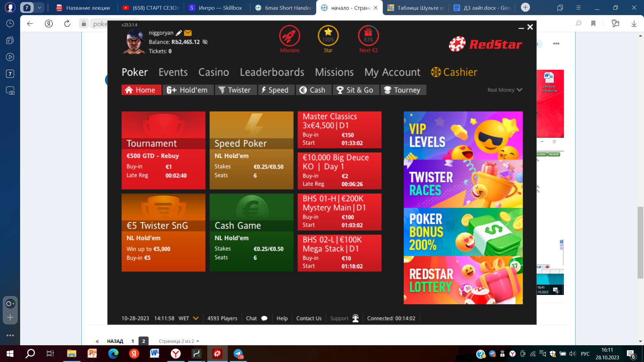Open PowerPoint from the taskbar

coord(92,354)
